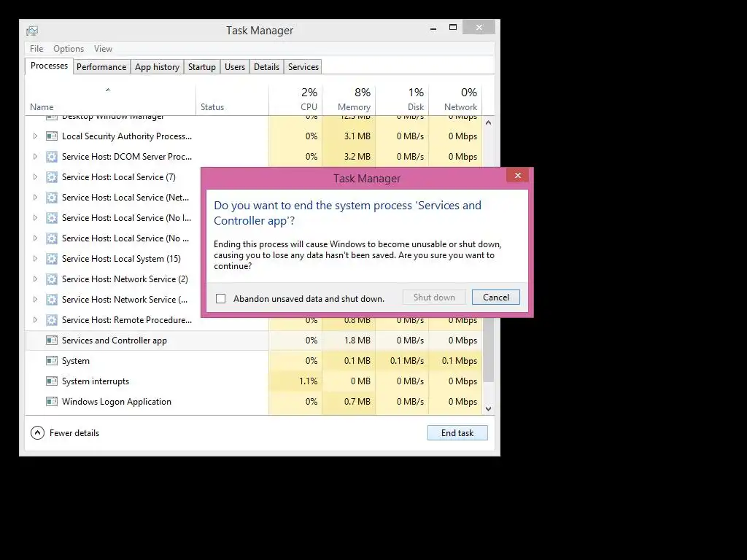This screenshot has width=747, height=560.
Task: Click gear icon of Service Host: DCOM Server Proc
Action: [52, 157]
